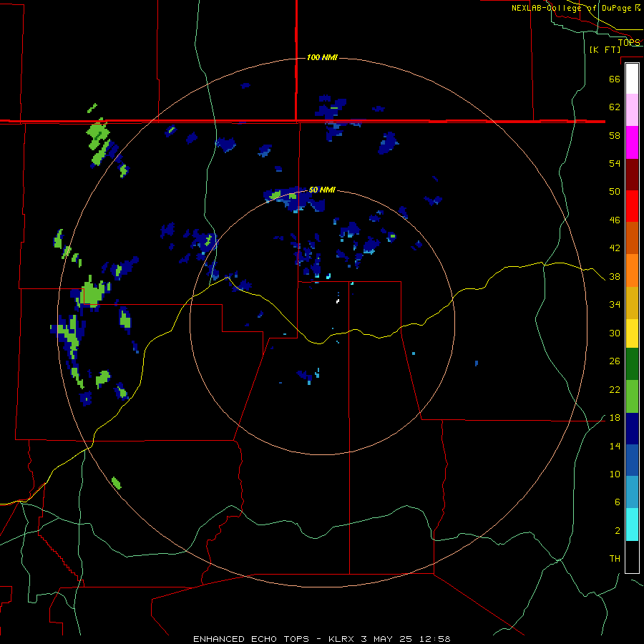Click legend value 46
The image size is (644, 644).
615,220
